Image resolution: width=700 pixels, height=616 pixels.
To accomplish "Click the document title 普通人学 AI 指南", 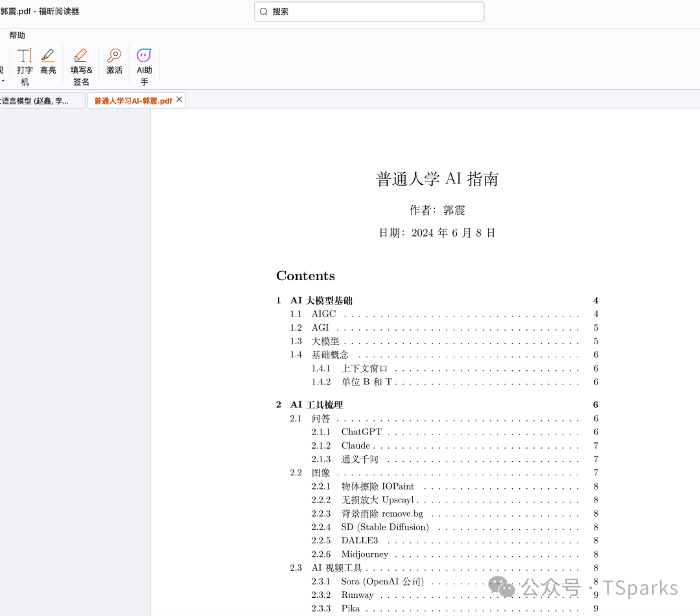I will click(437, 179).
